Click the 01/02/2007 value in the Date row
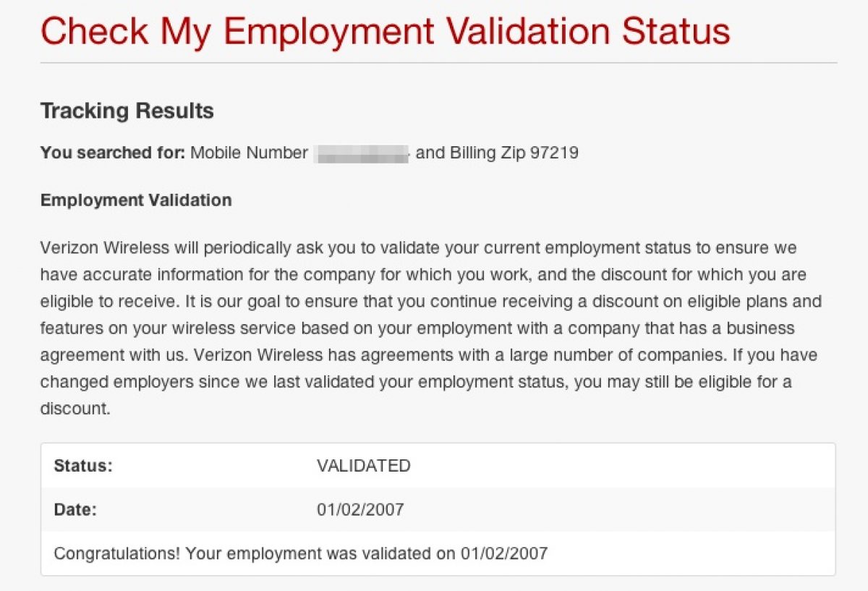Viewport: 868px width, 591px height. [360, 510]
